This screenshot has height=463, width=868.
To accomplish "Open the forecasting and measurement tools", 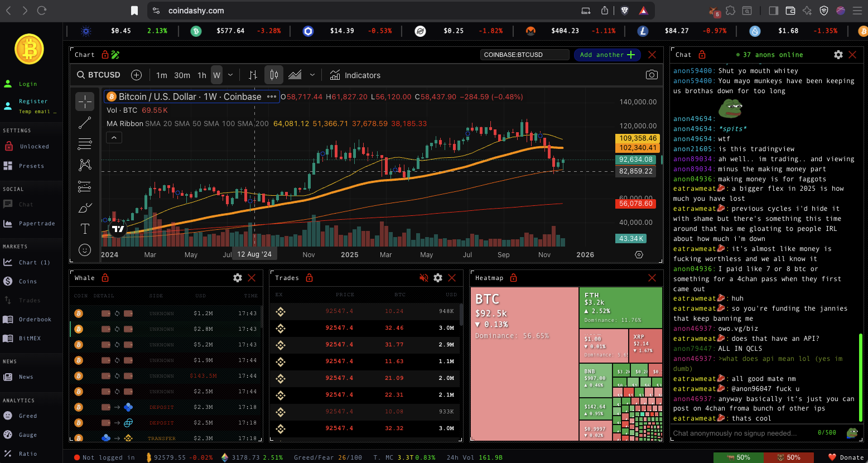I will point(85,186).
